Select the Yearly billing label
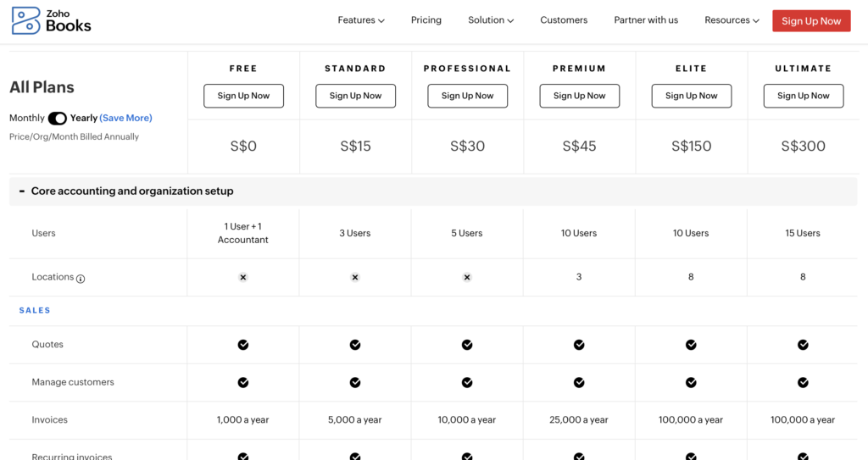This screenshot has width=868, height=460. [84, 119]
